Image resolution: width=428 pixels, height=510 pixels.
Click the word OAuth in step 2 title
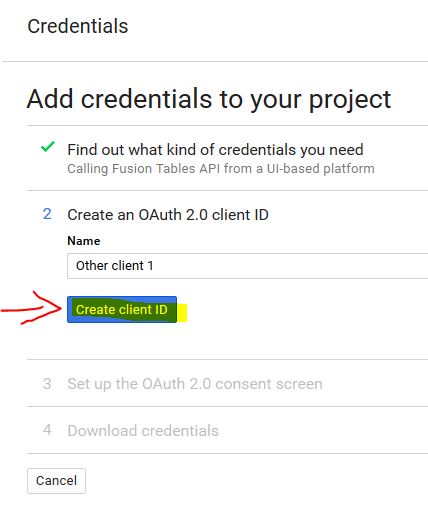pos(160,215)
